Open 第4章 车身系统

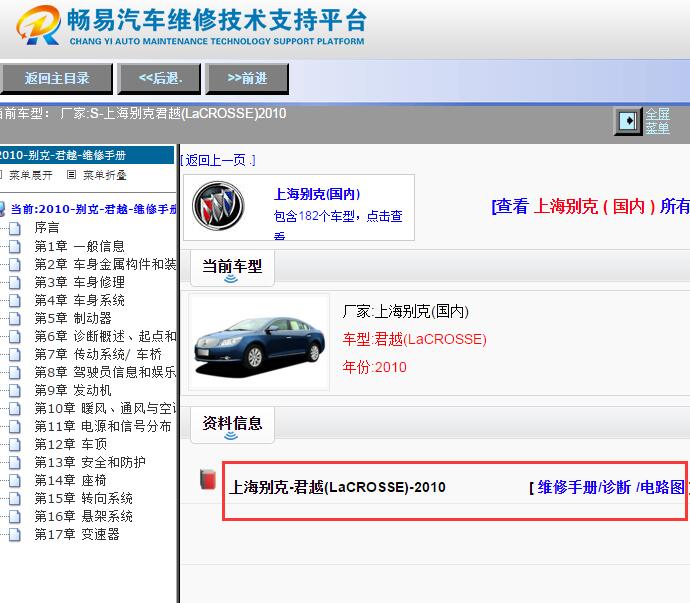80,300
